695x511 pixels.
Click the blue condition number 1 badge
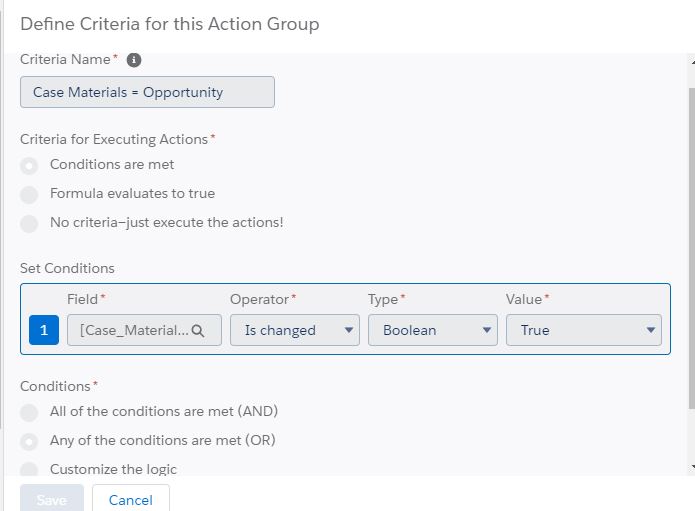click(44, 330)
